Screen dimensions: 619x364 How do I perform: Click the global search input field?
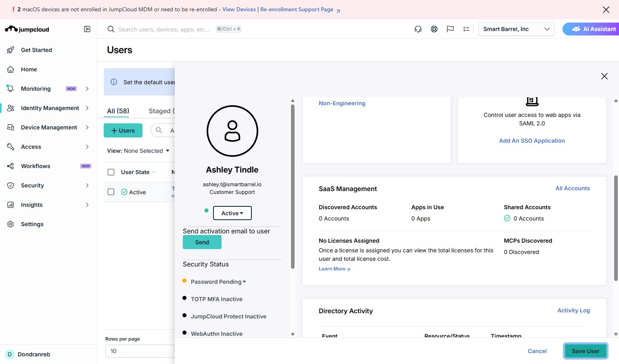[x=164, y=29]
